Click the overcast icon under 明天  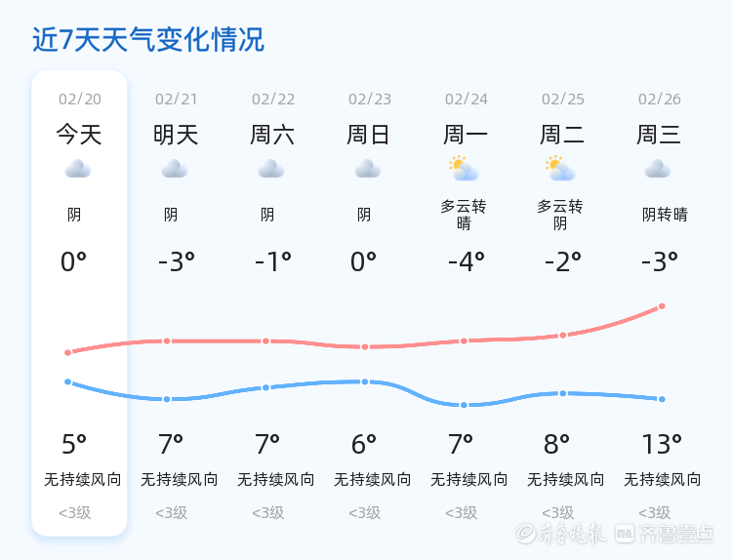[175, 169]
